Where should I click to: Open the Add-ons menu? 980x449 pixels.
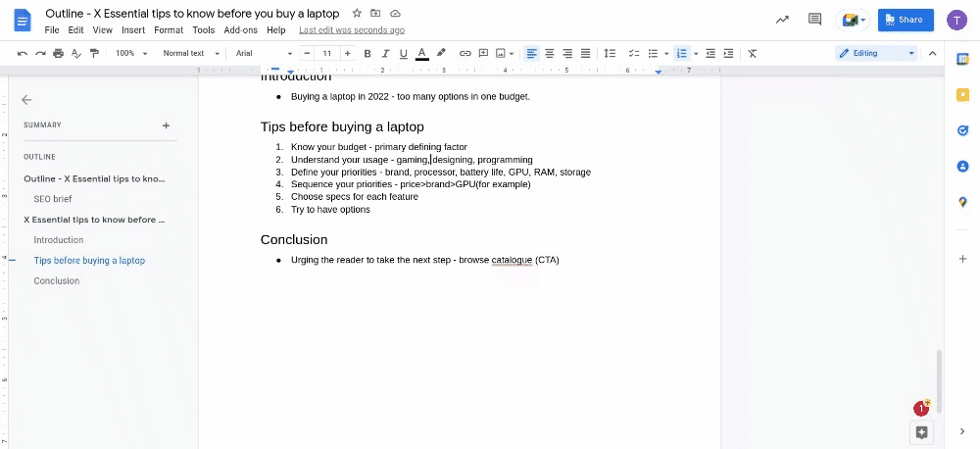(x=241, y=30)
